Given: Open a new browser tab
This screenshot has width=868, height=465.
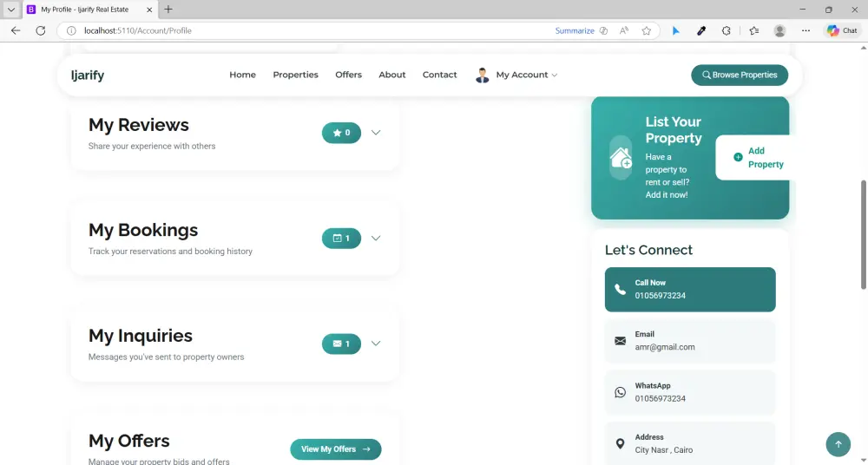Looking at the screenshot, I should [168, 10].
